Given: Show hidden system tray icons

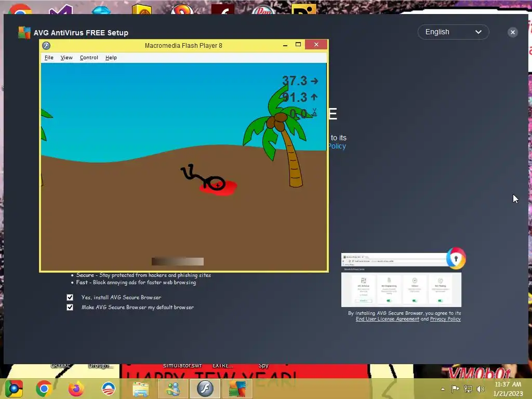Looking at the screenshot, I should tap(443, 389).
